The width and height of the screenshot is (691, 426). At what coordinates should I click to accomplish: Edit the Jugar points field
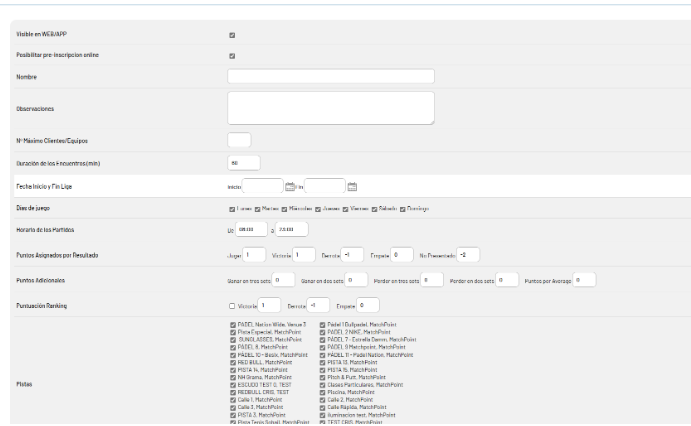(254, 255)
